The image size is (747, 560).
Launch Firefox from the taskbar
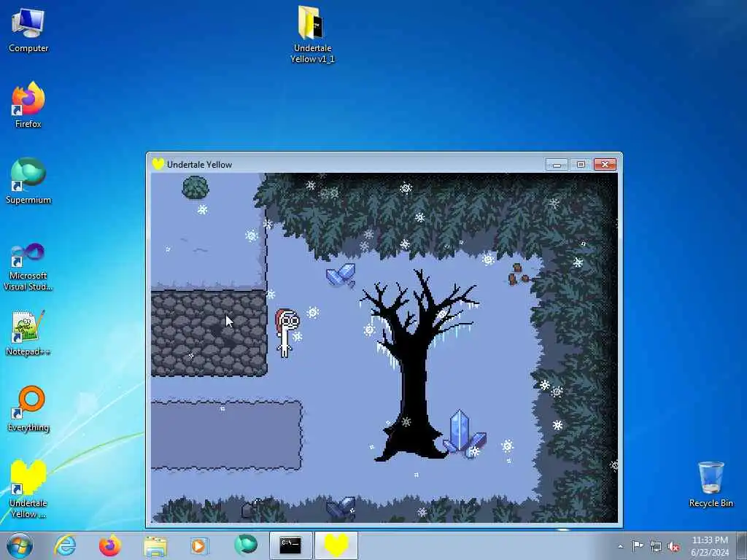click(x=109, y=545)
